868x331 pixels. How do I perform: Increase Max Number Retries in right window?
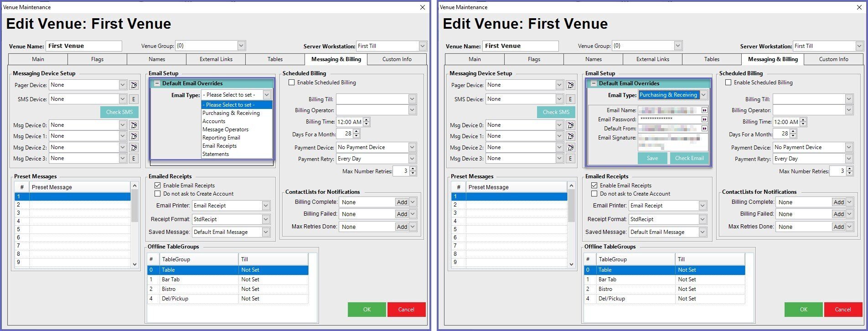pyautogui.click(x=849, y=169)
